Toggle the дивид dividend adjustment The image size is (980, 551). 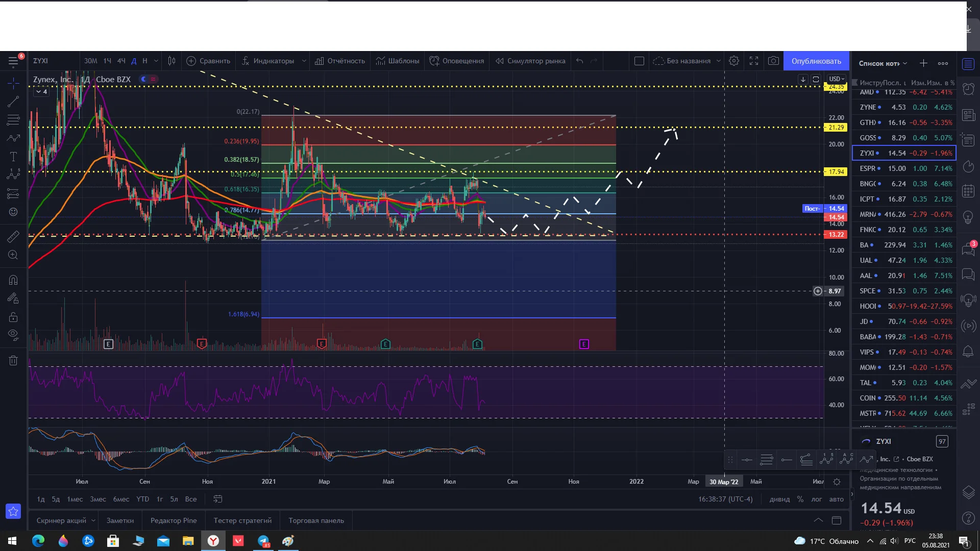click(x=779, y=499)
